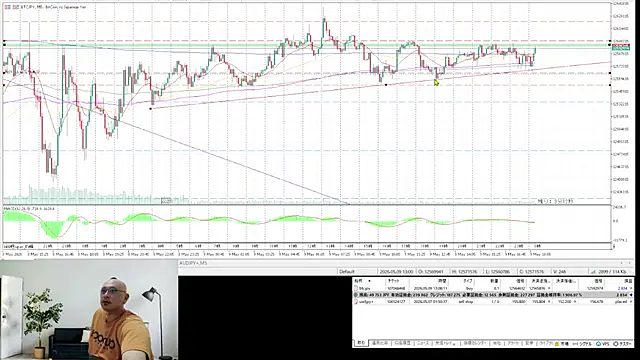Select the balance summary row in the trade list

493,295
